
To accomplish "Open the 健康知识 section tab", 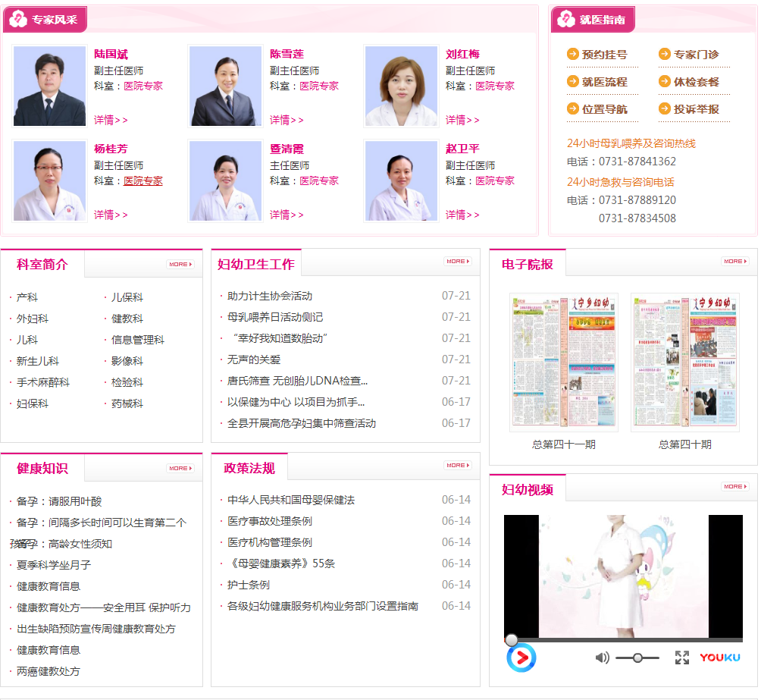I will (42, 469).
